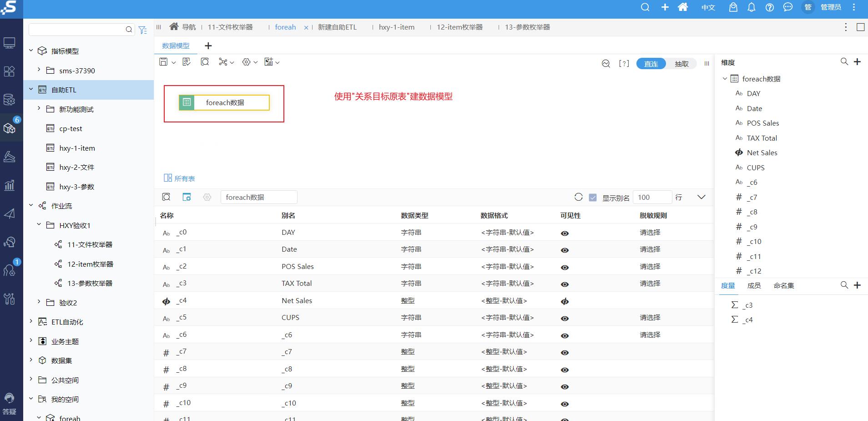Open the relationship graph icon dropdown
868x421 pixels.
pyautogui.click(x=226, y=62)
